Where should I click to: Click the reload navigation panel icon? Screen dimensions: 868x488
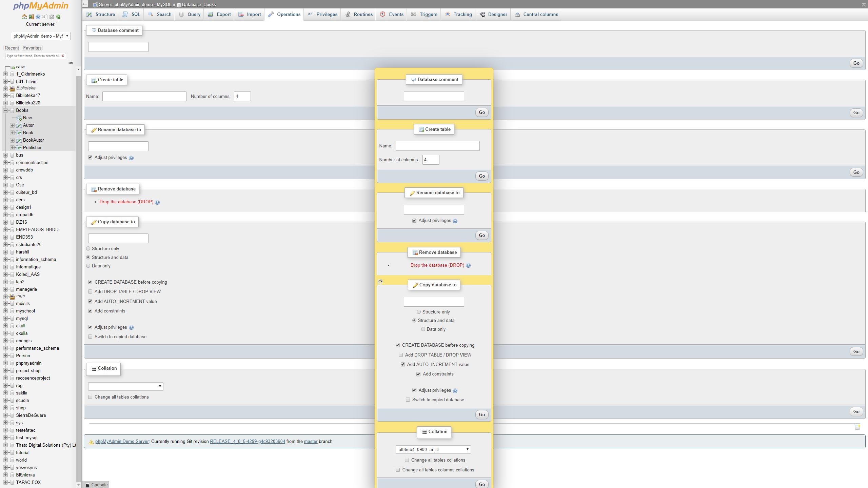click(x=58, y=17)
